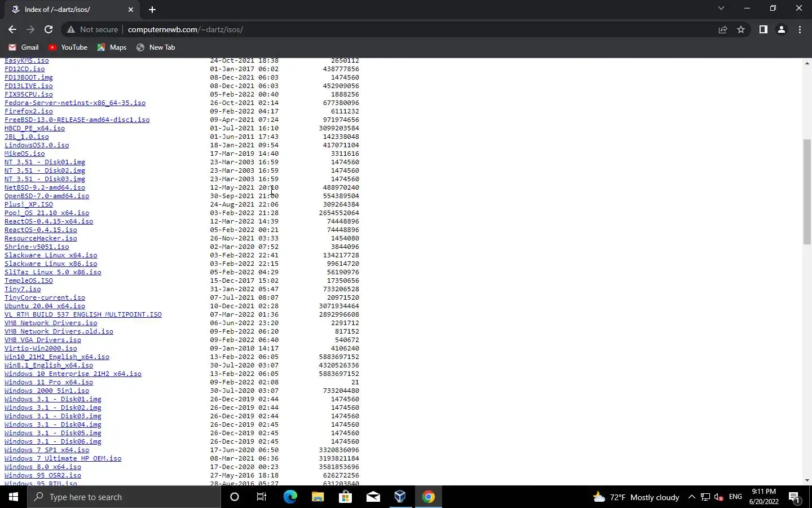Open Windows_3.1_-_Disk04.img link
The height and width of the screenshot is (508, 812).
tap(53, 424)
